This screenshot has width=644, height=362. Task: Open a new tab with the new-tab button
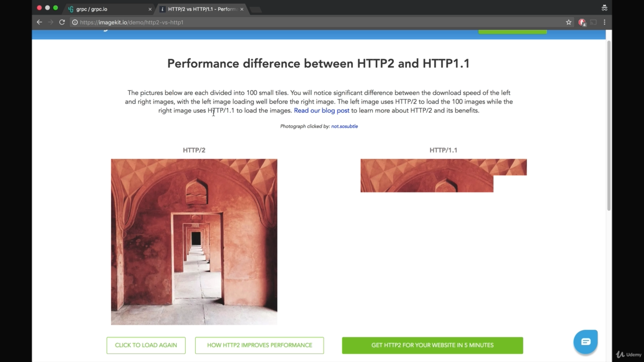256,9
